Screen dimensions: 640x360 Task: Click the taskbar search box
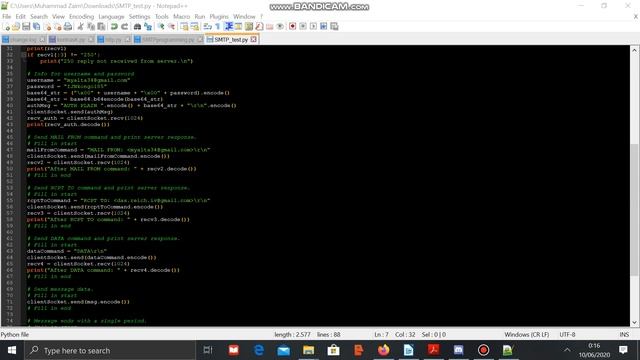click(x=110, y=350)
